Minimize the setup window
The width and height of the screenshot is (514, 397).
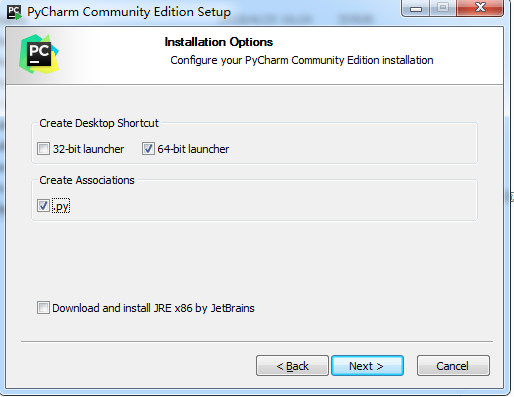click(x=416, y=8)
